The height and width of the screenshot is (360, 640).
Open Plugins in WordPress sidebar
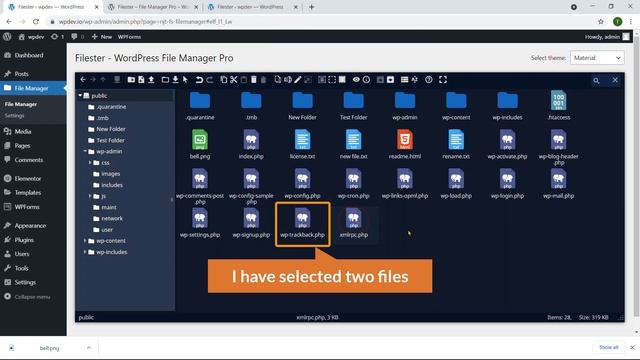[x=24, y=240]
